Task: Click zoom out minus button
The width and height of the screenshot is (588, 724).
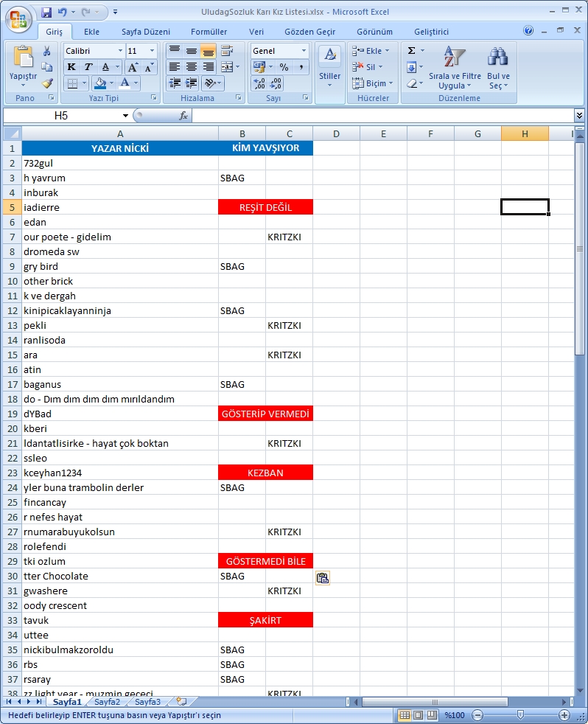Action: [x=477, y=715]
